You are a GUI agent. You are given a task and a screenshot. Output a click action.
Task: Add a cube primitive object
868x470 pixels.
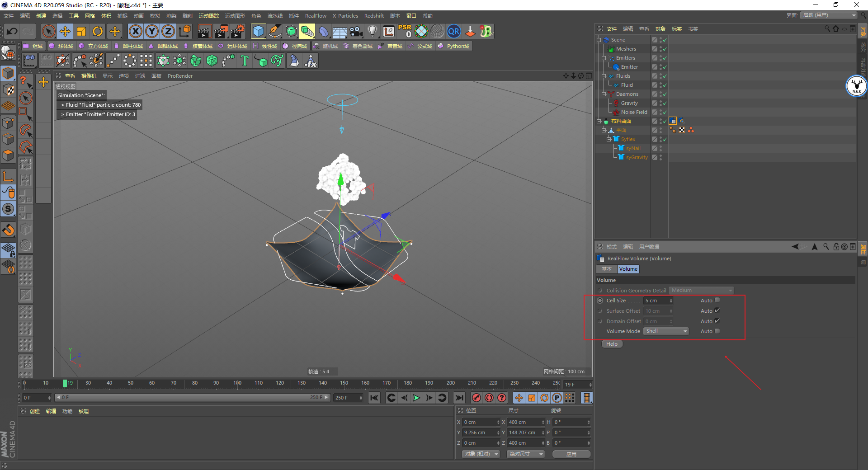click(258, 32)
